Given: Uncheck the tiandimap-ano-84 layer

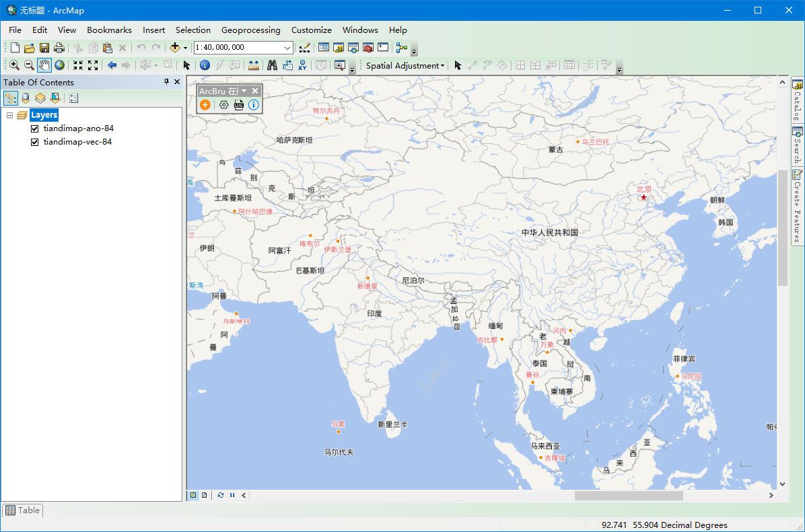Looking at the screenshot, I should coord(35,128).
